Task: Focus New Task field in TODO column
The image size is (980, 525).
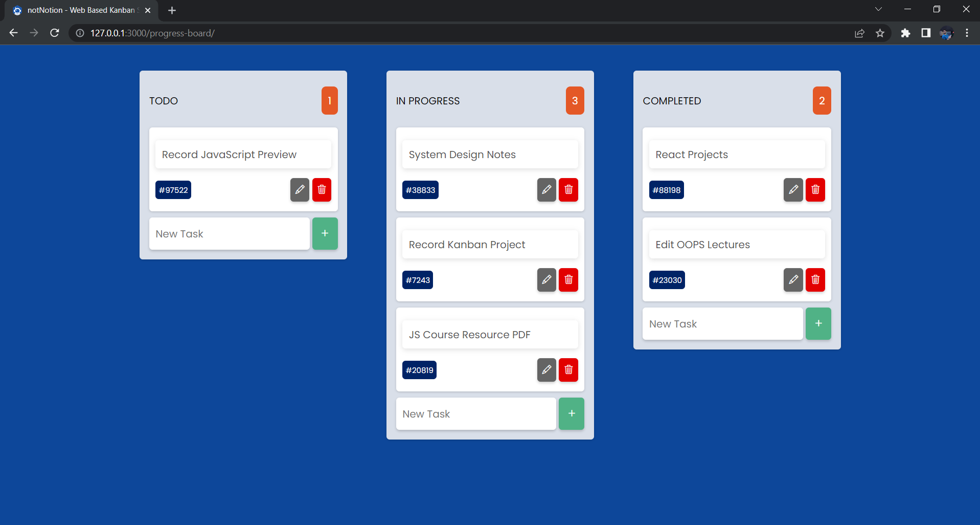Action: [229, 234]
